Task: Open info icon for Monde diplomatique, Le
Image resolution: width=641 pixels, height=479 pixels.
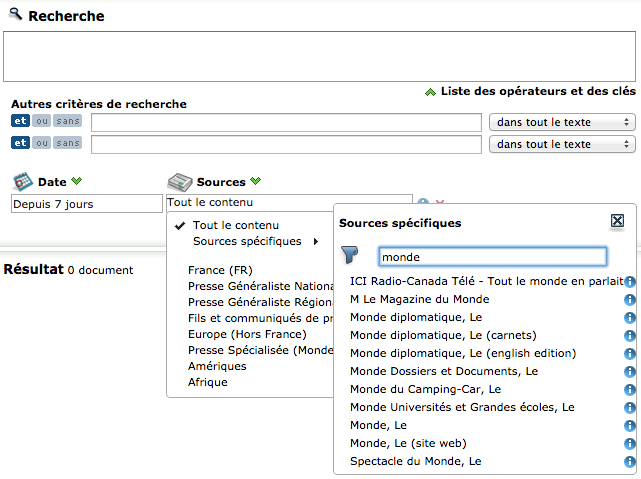Action: (630, 318)
